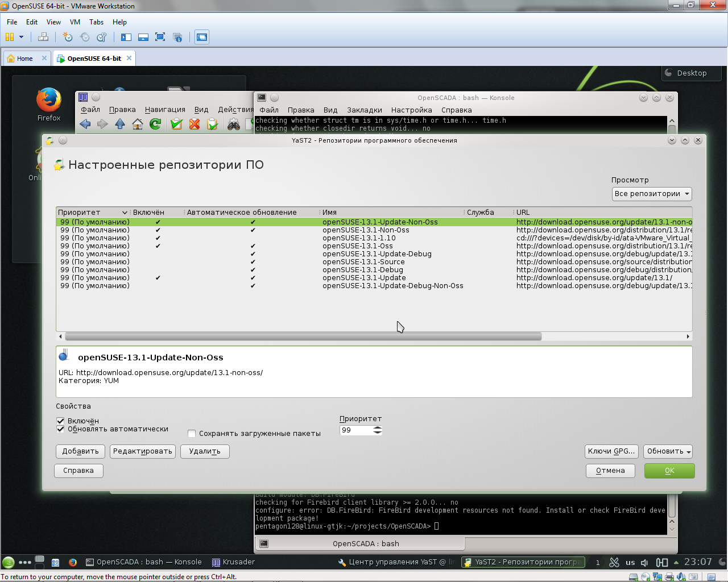Click the Добавить button
The width and height of the screenshot is (728, 582).
tap(80, 451)
